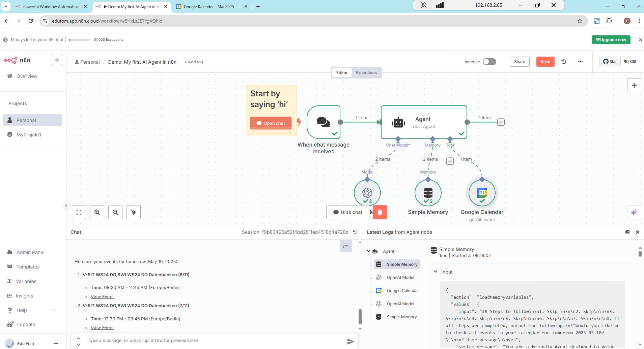Open the Google Kalender browser tab
The height and width of the screenshot is (349, 644).
point(208,6)
